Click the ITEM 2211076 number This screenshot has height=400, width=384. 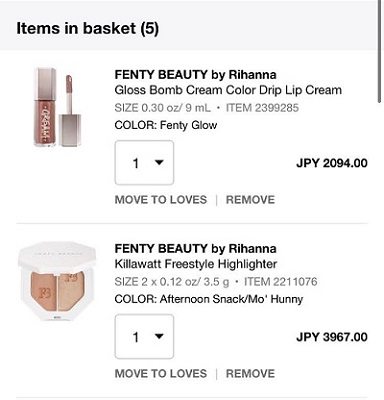(x=281, y=282)
